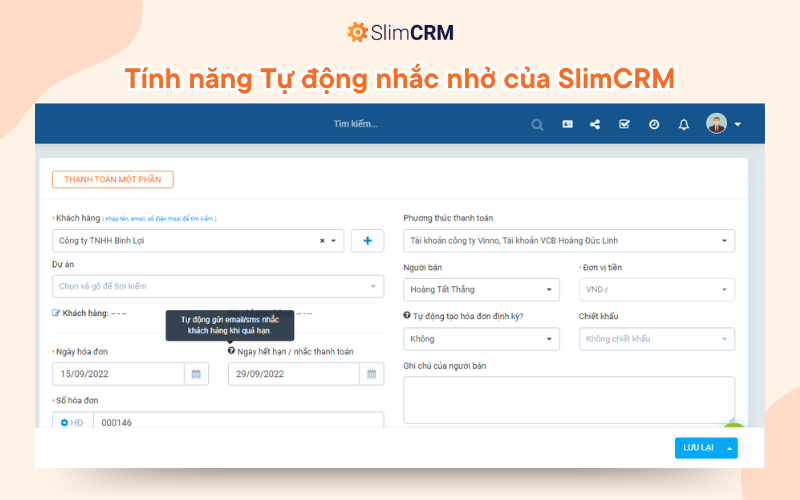Open the Dự án project dropdown
Screen dimensions: 800x500
[x=218, y=286]
